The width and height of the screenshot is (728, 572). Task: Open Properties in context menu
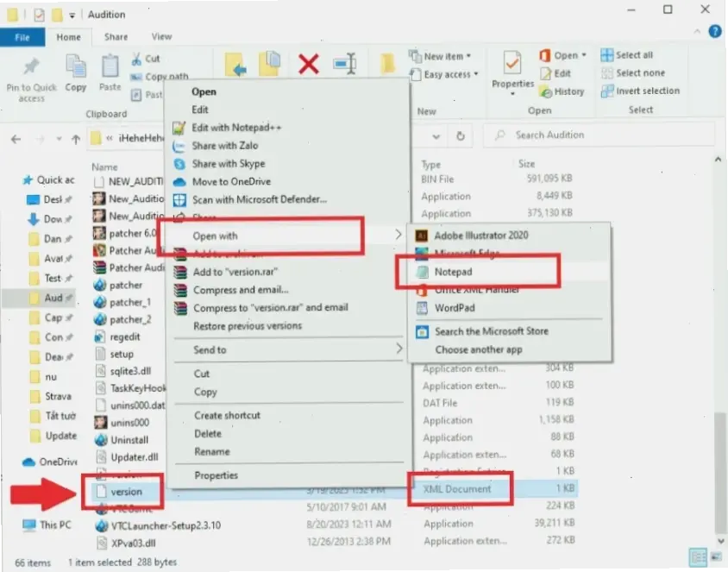click(x=216, y=475)
